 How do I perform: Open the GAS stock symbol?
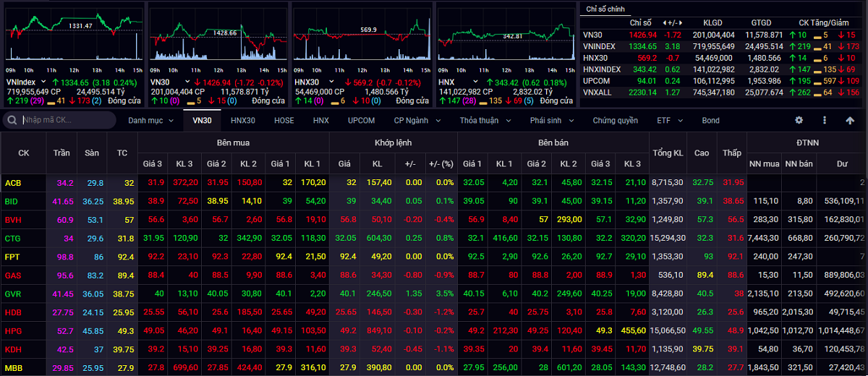pyautogui.click(x=13, y=275)
